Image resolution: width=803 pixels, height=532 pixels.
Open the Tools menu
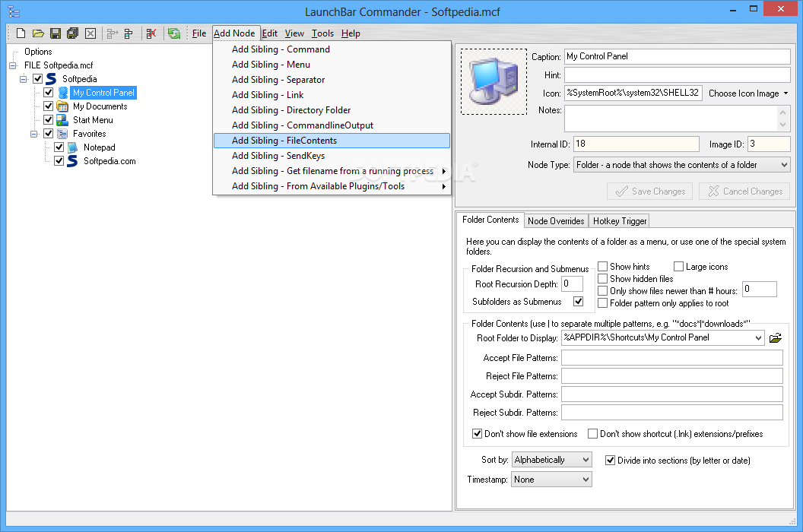(322, 33)
